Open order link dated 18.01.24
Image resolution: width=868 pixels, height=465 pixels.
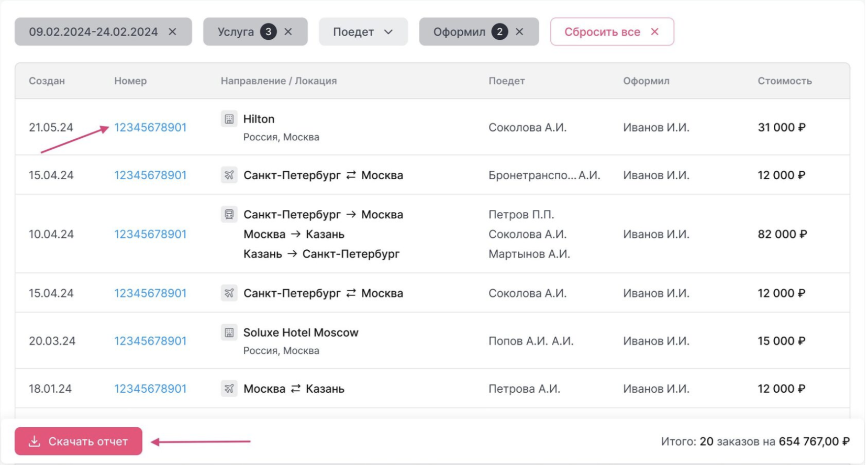[x=150, y=389]
